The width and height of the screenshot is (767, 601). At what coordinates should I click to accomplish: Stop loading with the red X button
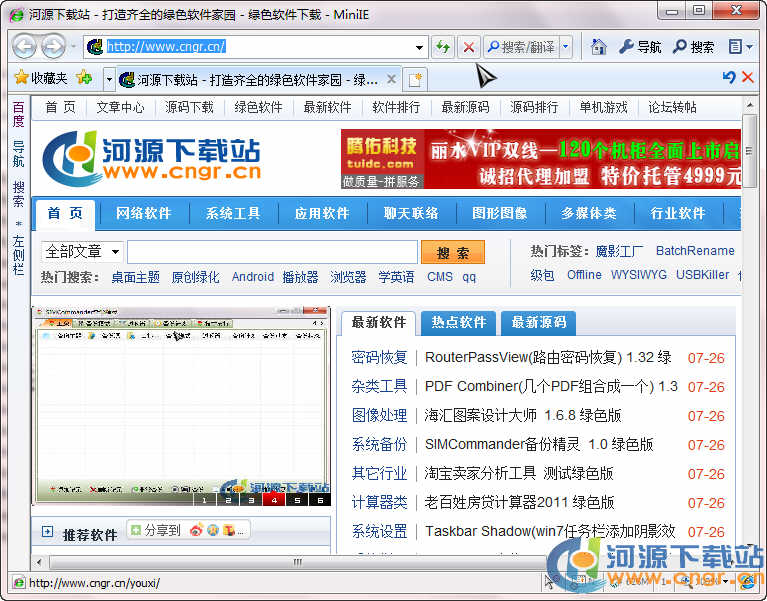(x=469, y=47)
